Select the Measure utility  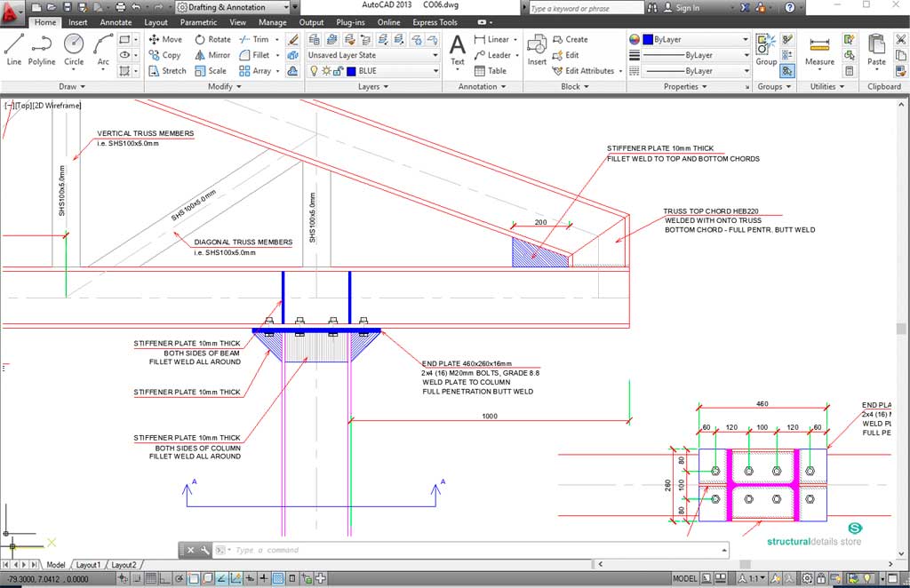click(819, 48)
